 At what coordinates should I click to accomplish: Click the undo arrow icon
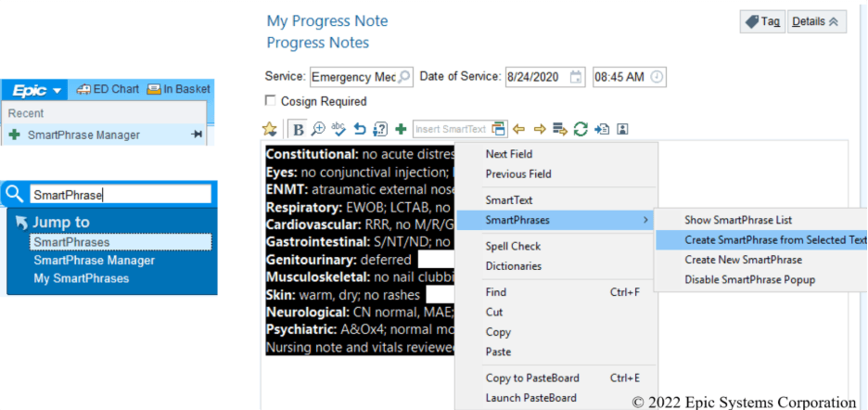360,129
